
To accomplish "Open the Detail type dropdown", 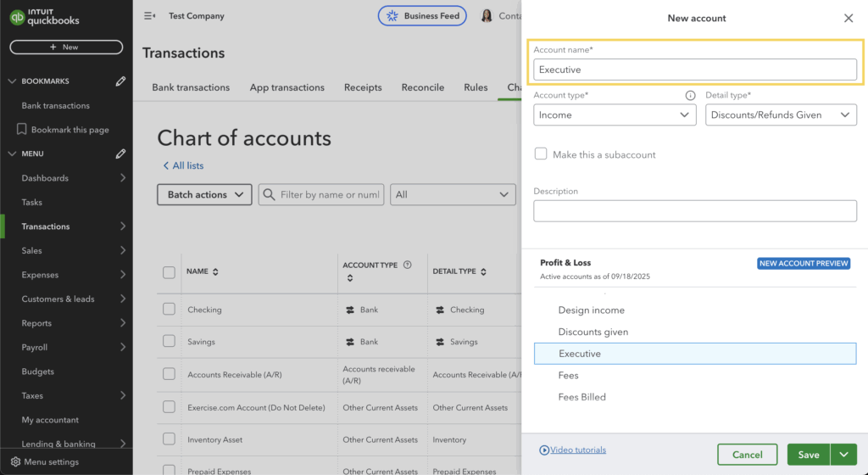I will [x=781, y=115].
